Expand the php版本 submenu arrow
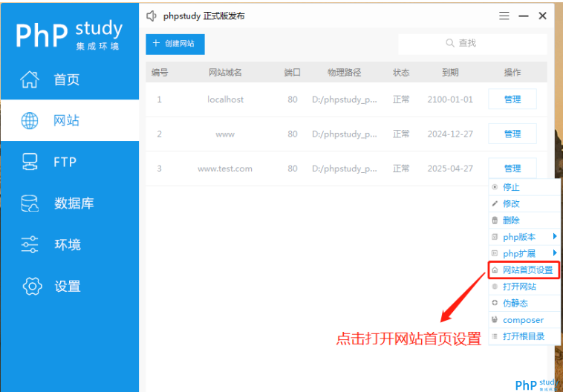 (555, 236)
